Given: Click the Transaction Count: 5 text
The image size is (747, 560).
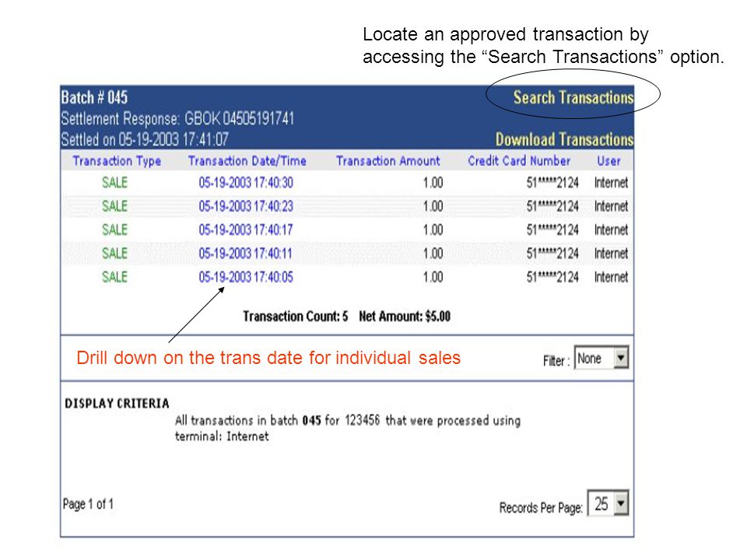Looking at the screenshot, I should point(296,317).
